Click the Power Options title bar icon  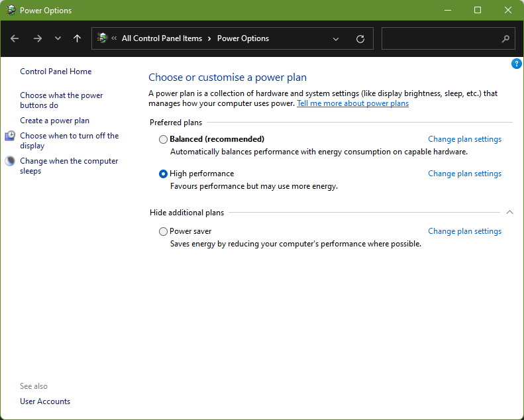point(11,10)
